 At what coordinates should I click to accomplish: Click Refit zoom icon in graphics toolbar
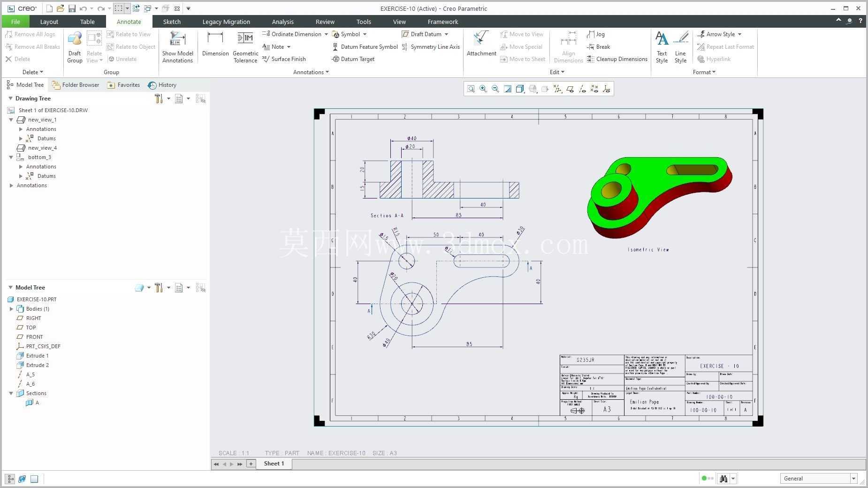click(x=471, y=89)
